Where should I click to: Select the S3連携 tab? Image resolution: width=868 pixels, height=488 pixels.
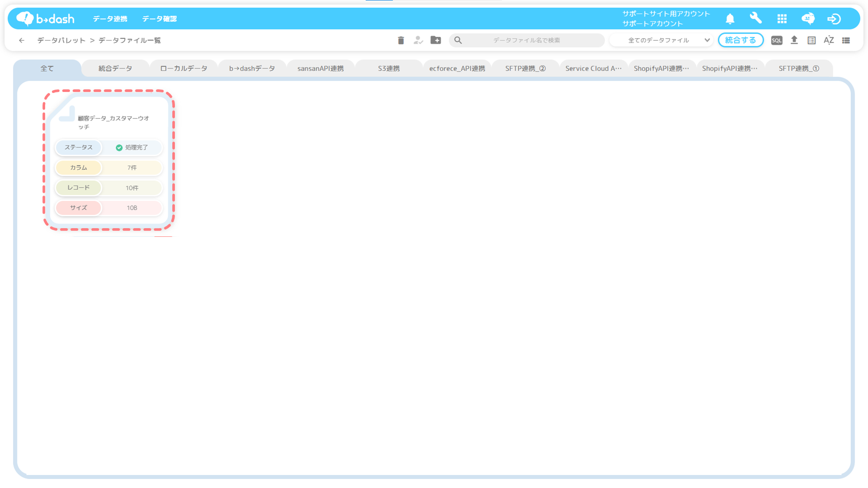(388, 69)
